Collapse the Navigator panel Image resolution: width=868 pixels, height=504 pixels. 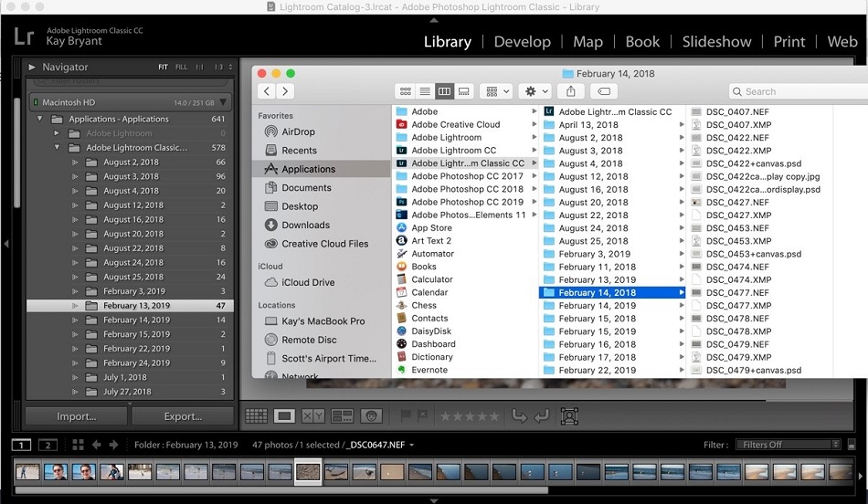[32, 67]
